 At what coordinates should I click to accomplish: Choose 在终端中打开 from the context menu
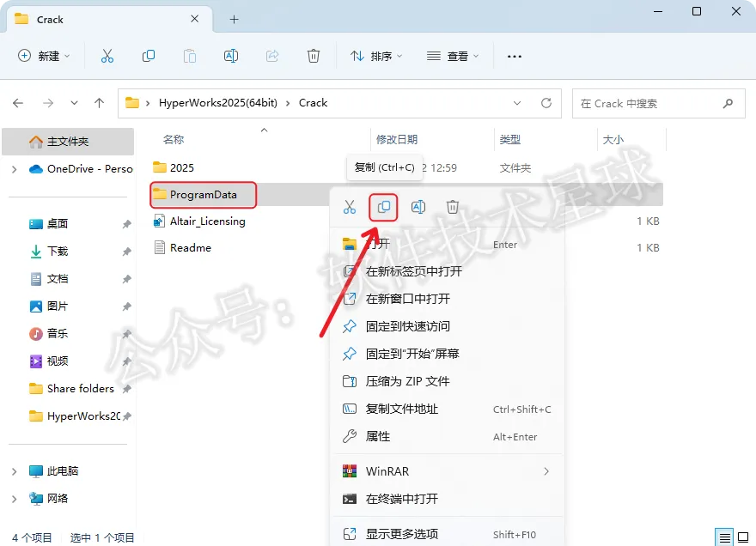(448, 499)
